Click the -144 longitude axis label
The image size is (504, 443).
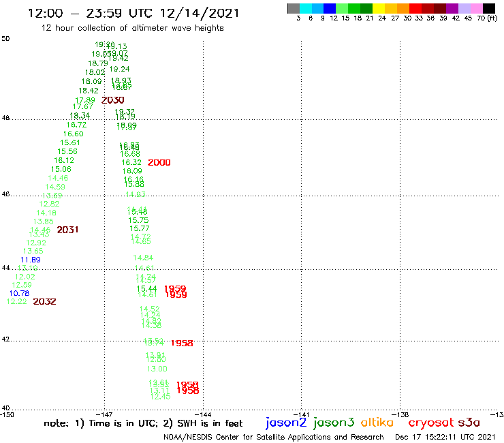pyautogui.click(x=203, y=414)
